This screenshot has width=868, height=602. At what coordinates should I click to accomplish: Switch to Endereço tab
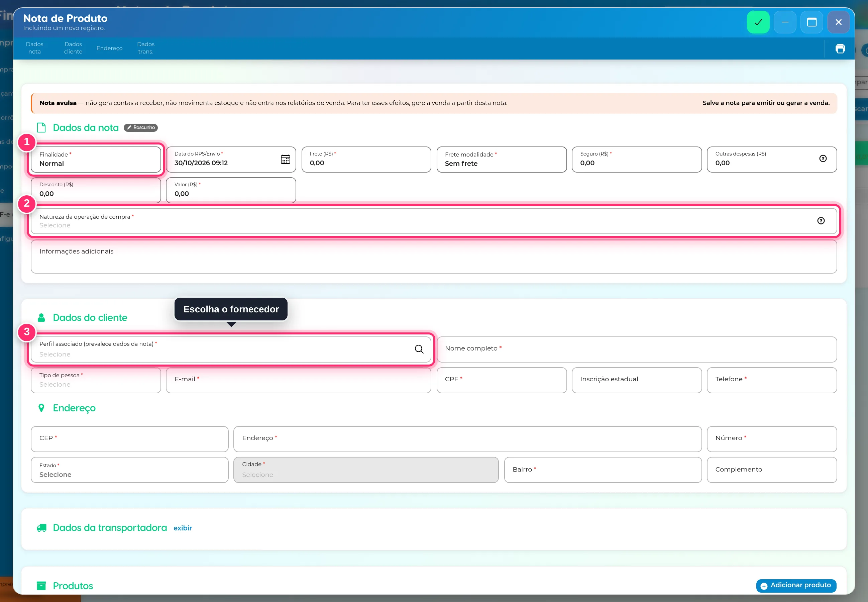coord(109,48)
